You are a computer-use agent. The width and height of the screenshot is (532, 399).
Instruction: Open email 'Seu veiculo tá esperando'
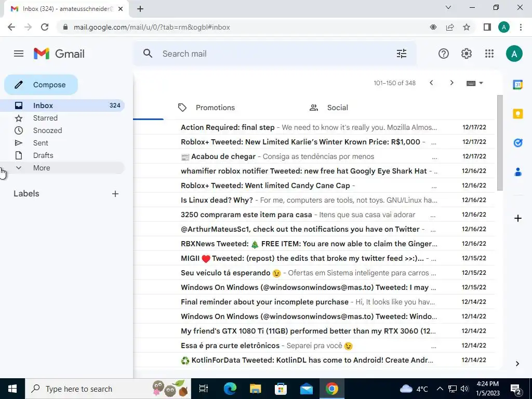click(314, 273)
